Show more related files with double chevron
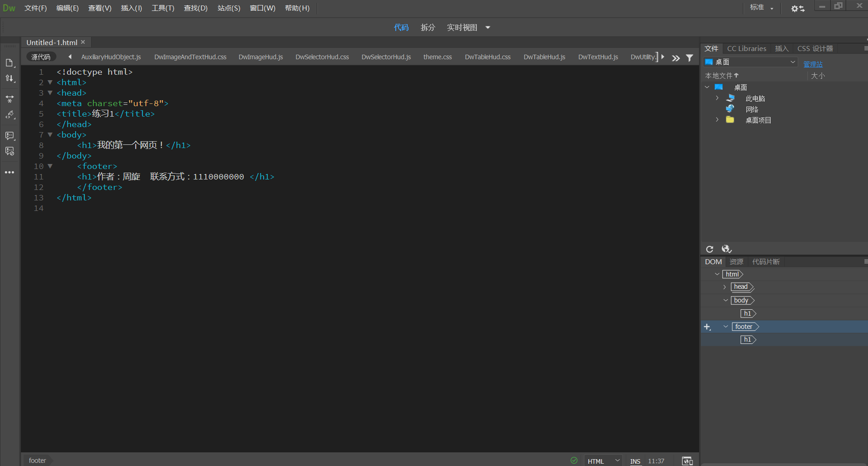Screen dimensions: 868x466 coord(676,58)
